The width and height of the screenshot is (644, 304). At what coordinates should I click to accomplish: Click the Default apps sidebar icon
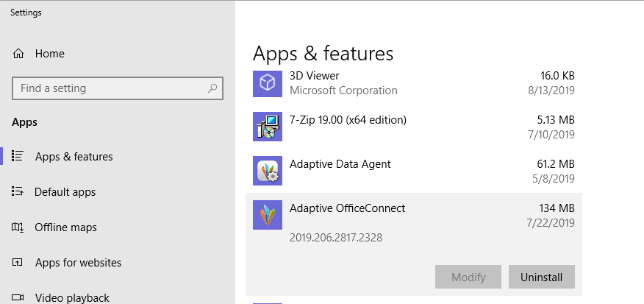coord(18,191)
